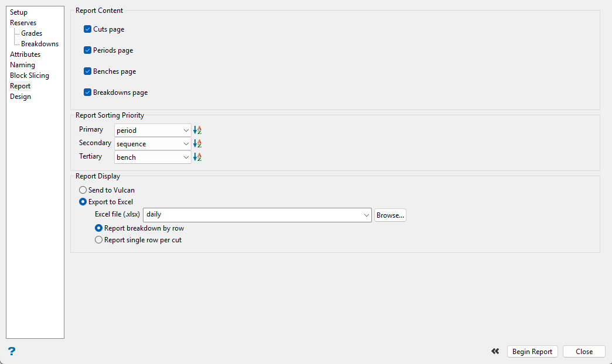Click the Primary sort order A-Z icon

pyautogui.click(x=197, y=130)
